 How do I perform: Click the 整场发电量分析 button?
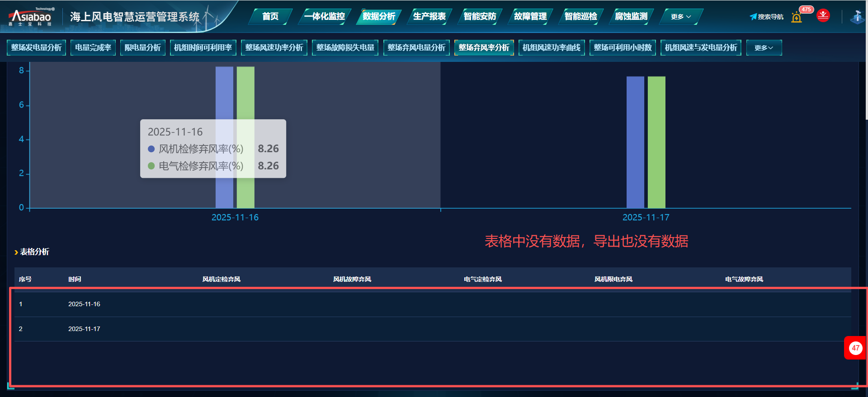pos(36,48)
